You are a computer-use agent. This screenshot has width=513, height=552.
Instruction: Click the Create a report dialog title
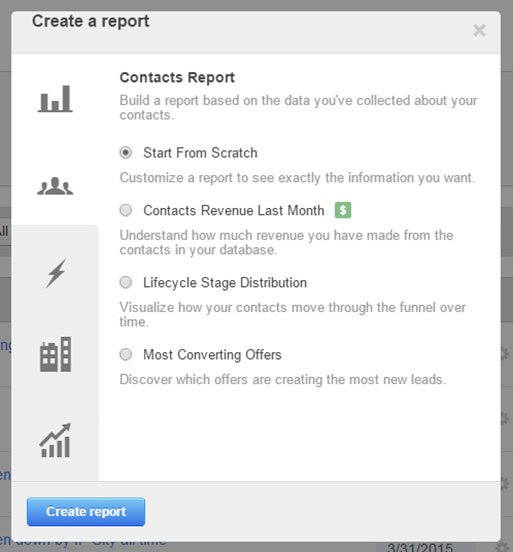91,21
